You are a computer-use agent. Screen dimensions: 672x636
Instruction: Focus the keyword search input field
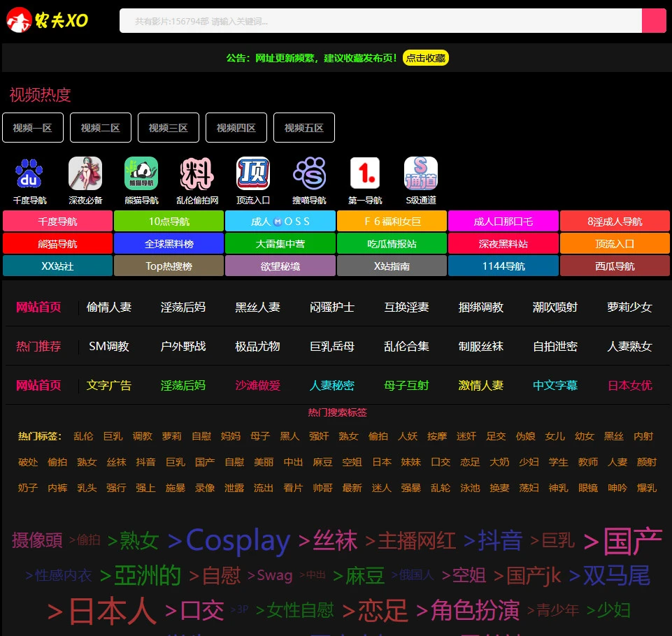381,21
